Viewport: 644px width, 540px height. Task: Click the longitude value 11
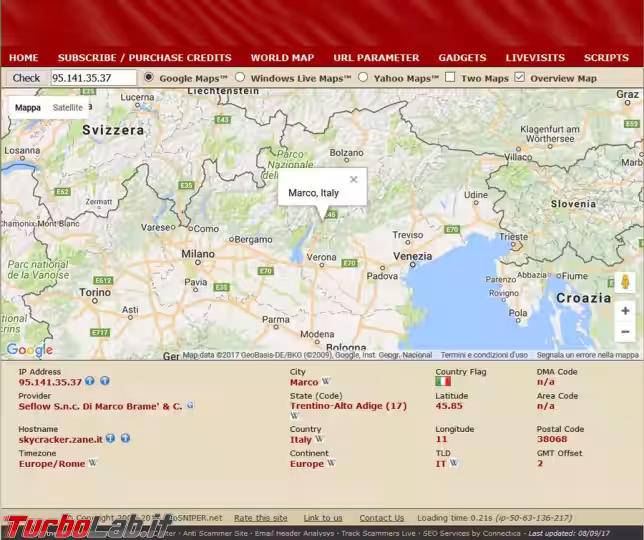click(442, 439)
